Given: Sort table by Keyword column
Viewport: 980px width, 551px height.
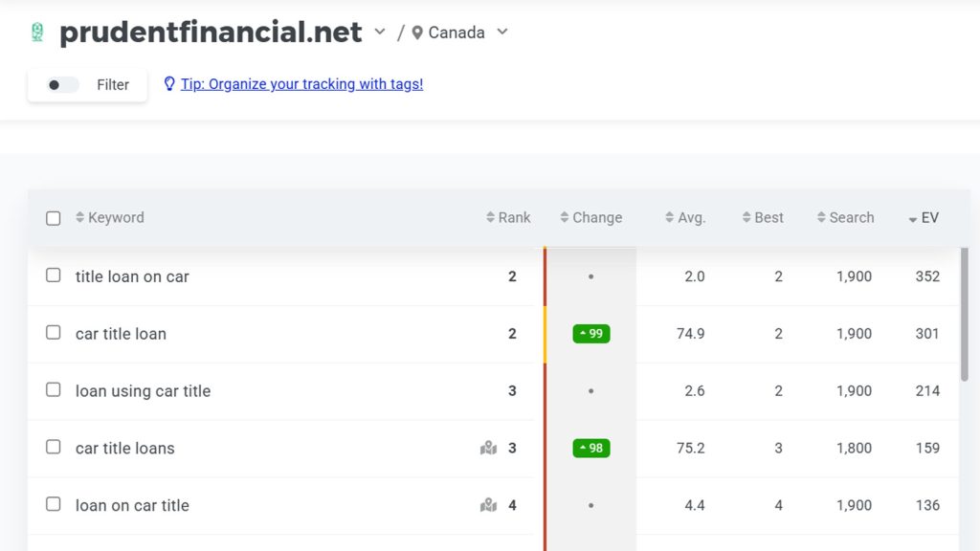Looking at the screenshot, I should (x=110, y=217).
